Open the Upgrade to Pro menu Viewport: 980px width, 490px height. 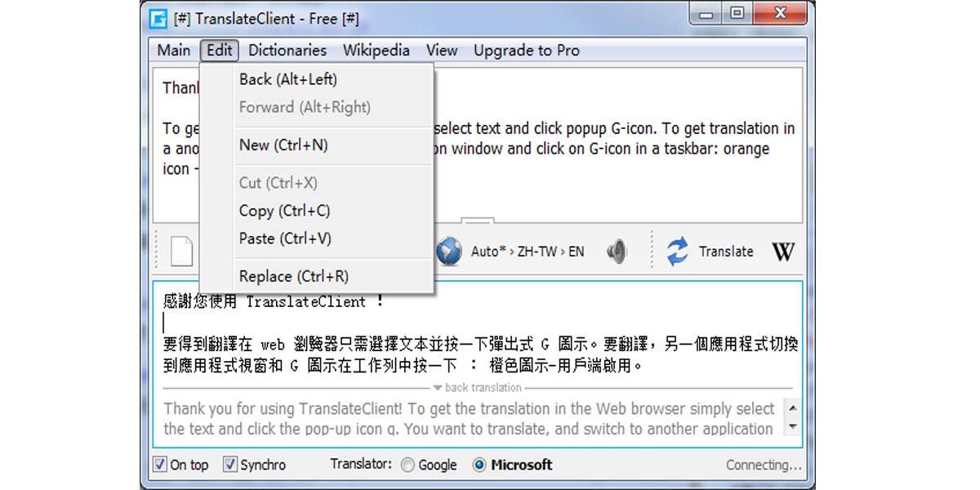[527, 51]
